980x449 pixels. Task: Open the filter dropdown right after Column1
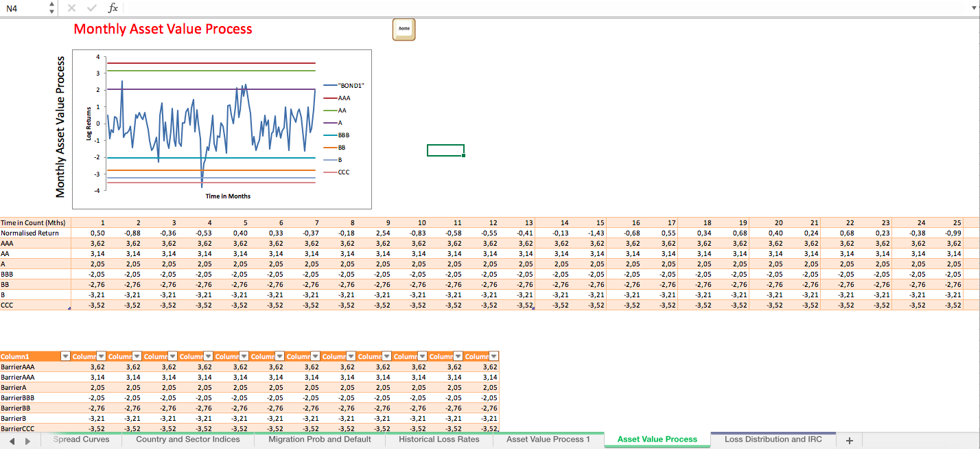[101, 356]
